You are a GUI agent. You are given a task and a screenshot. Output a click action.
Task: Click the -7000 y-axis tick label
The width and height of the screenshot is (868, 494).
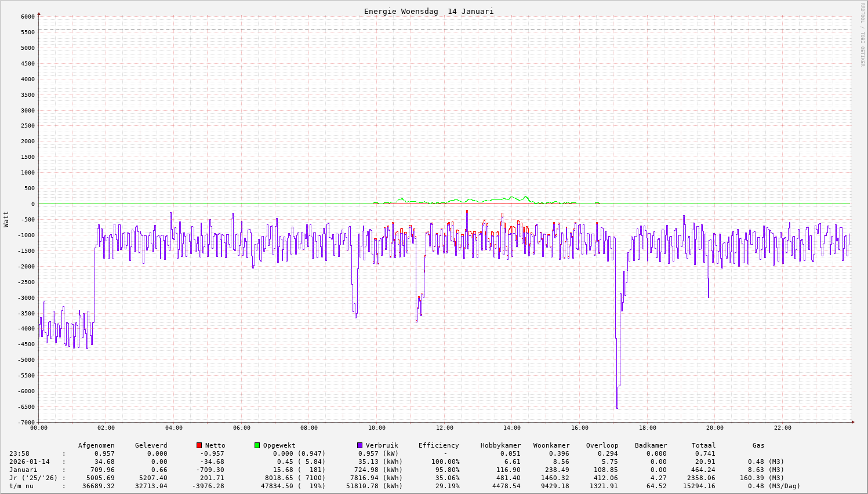tap(26, 422)
